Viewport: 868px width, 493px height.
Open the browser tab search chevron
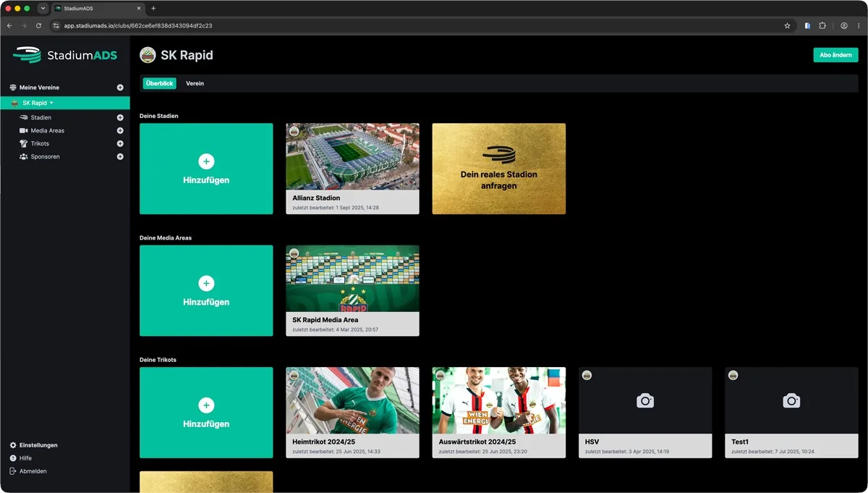click(43, 8)
